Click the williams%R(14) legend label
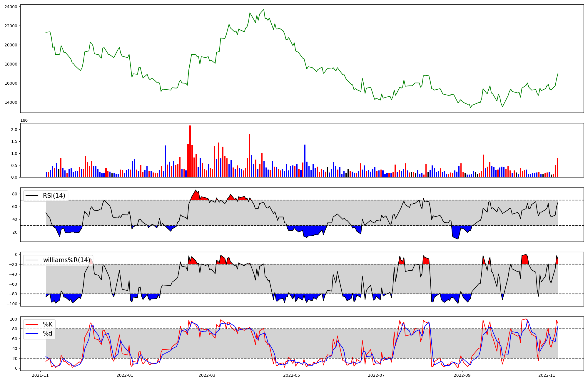Image resolution: width=588 pixels, height=382 pixels. click(x=66, y=260)
